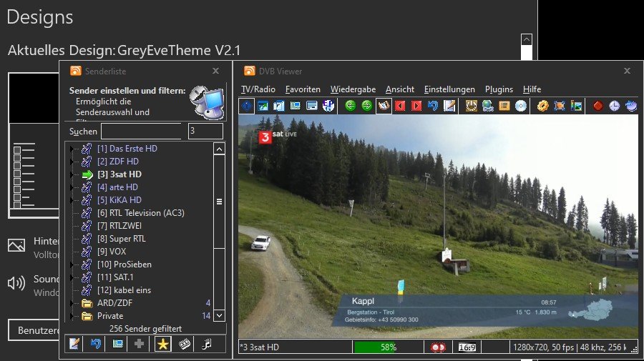Open the Wiedergabe menu
This screenshot has width=644, height=361.
[x=353, y=89]
